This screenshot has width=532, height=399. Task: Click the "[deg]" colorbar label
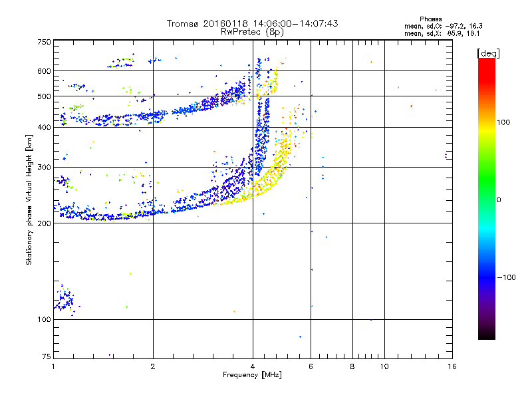coord(488,53)
